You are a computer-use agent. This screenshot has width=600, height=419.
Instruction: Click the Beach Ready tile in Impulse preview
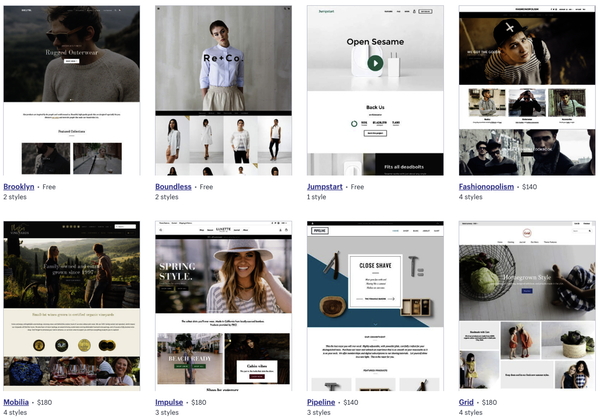click(188, 352)
